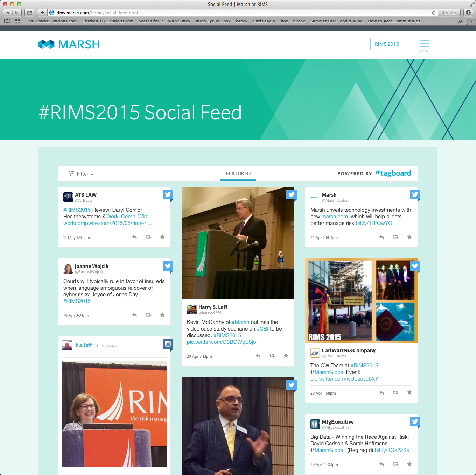Click Instagram icon on h.s.leff card
The width and height of the screenshot is (476, 475).
168,344
